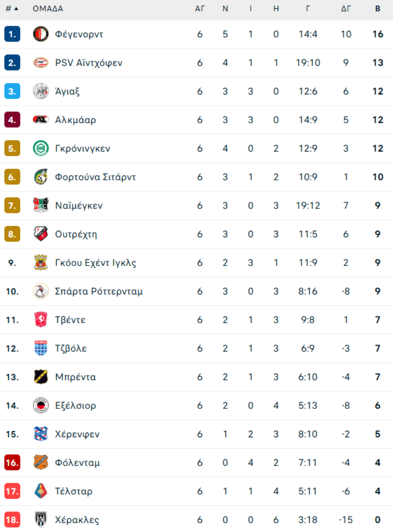Click the blue position 1 badge

(x=12, y=34)
